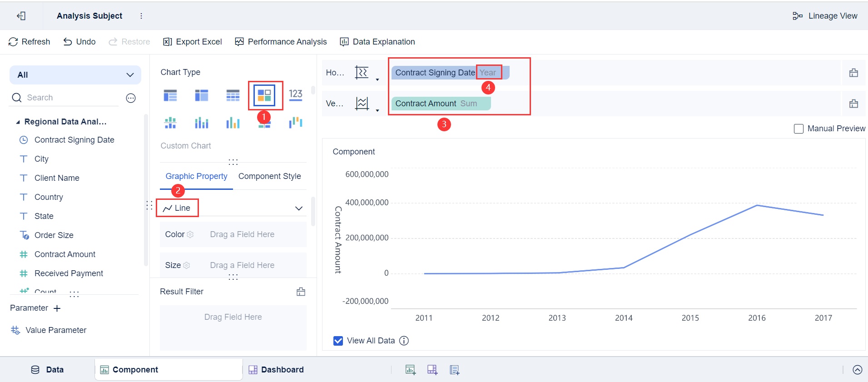Open the Result Filter toolbox icon
This screenshot has height=382, width=868.
point(301,292)
